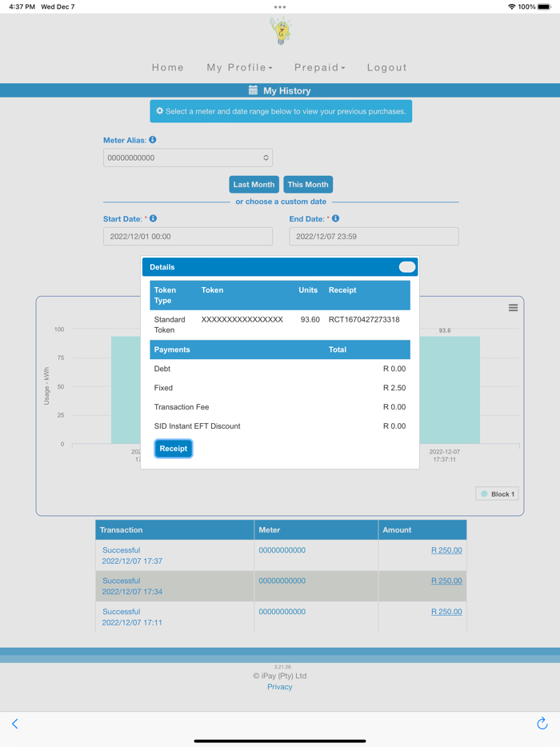Click Logout in navigation
560x747 pixels.
click(x=387, y=68)
